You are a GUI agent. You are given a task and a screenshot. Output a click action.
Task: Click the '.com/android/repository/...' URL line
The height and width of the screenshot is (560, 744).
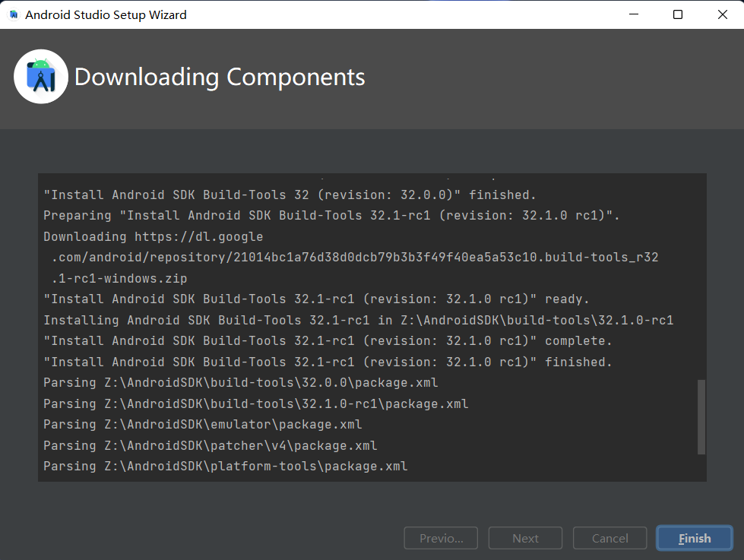pos(355,258)
